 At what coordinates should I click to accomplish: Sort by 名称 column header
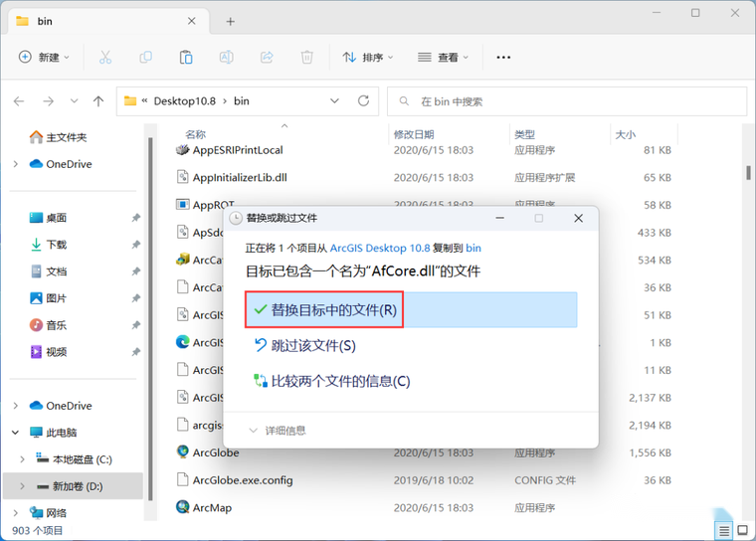click(x=195, y=134)
